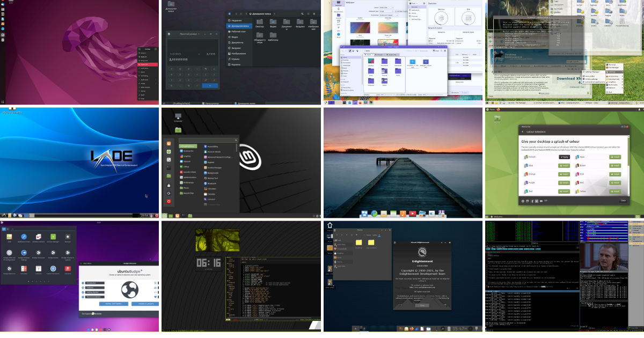Launch Music from the elementary dock
The width and height of the screenshot is (644, 338).
(403, 214)
